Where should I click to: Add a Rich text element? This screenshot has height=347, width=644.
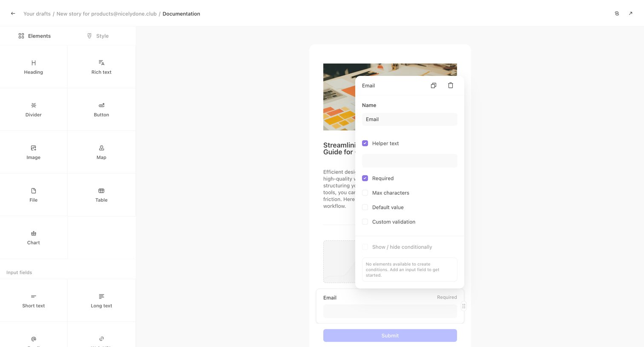click(x=101, y=67)
